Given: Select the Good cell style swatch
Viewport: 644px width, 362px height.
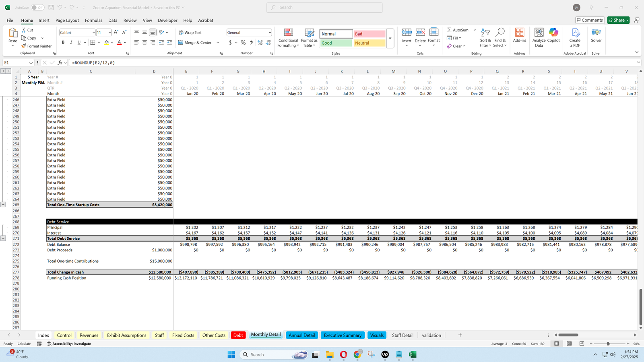Looking at the screenshot, I should coord(336,43).
